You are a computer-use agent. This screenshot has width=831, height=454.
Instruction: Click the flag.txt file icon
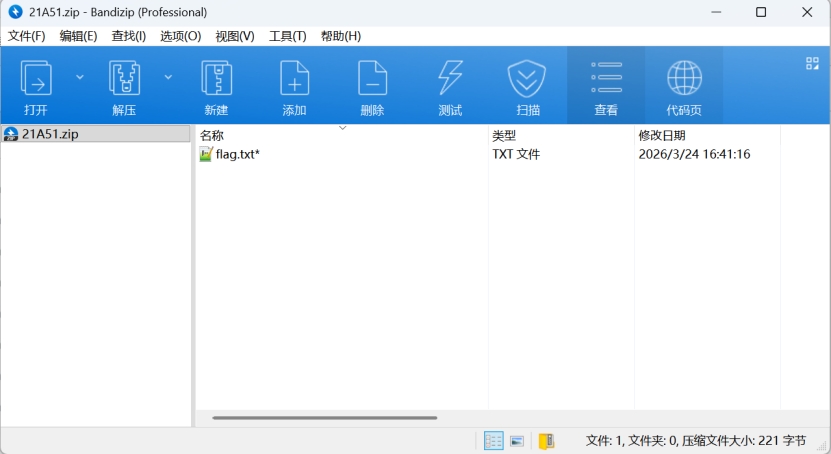click(206, 154)
